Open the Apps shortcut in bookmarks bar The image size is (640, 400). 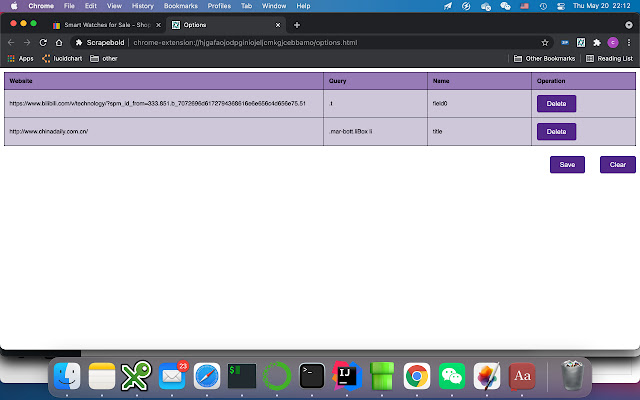point(20,58)
